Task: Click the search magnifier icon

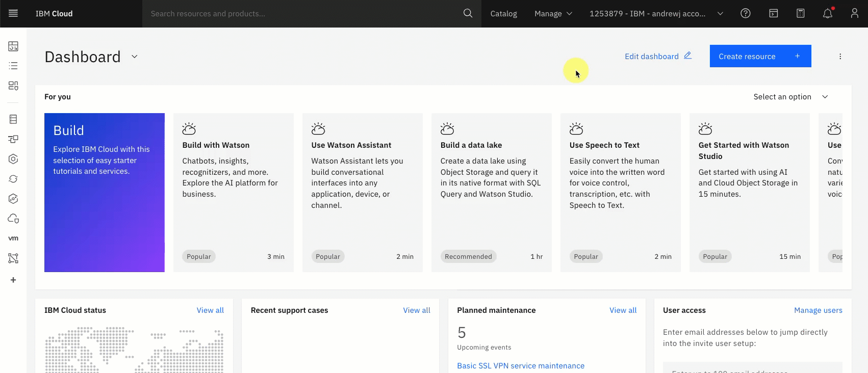Action: pyautogui.click(x=468, y=13)
